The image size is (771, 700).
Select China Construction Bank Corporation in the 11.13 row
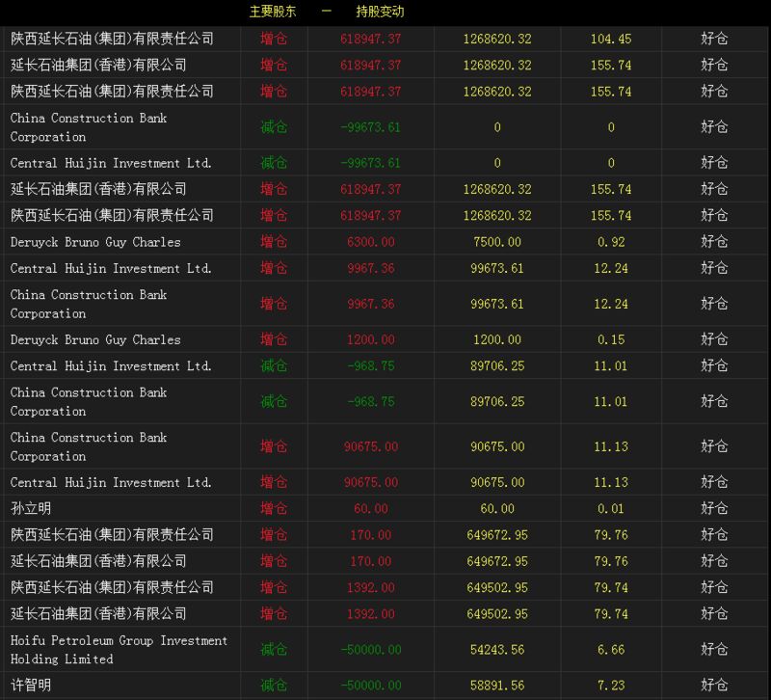pos(89,446)
